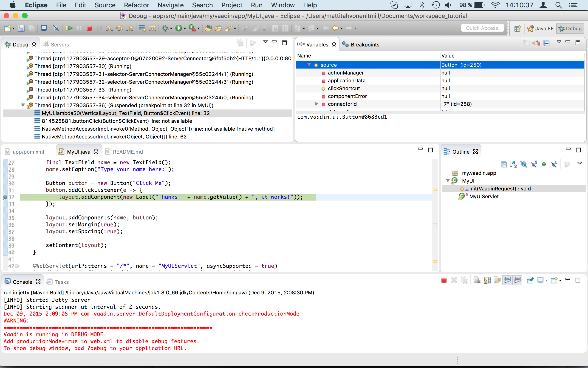The image size is (588, 368).
Task: Toggle Hide Static Fields and Methods
Action: coord(534,164)
